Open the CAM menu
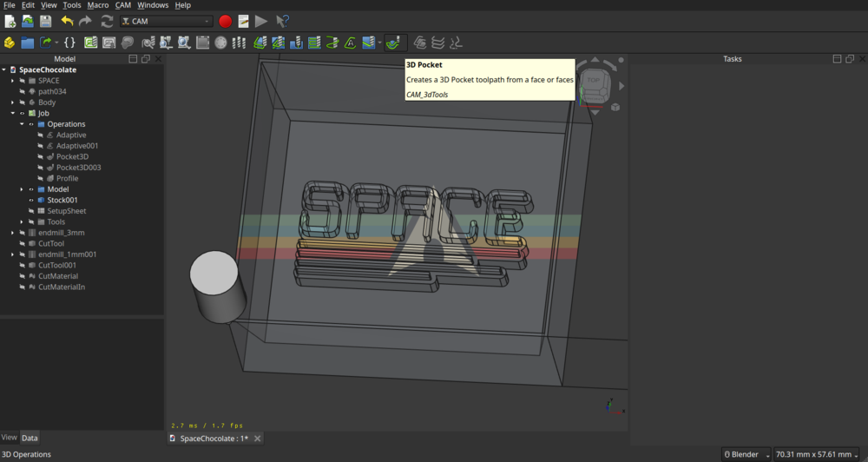Screen dimensions: 868x462 [x=123, y=5]
